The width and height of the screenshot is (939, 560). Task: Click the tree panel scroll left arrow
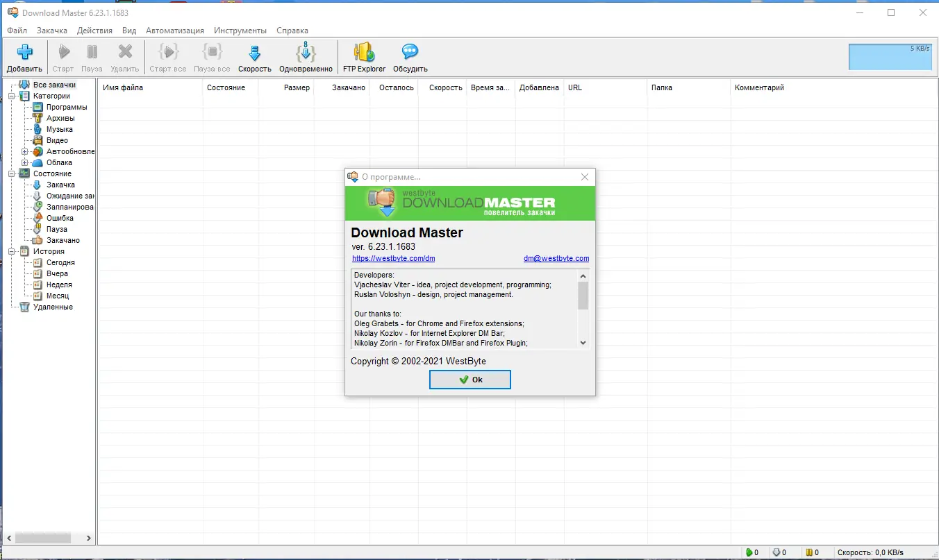(x=9, y=538)
